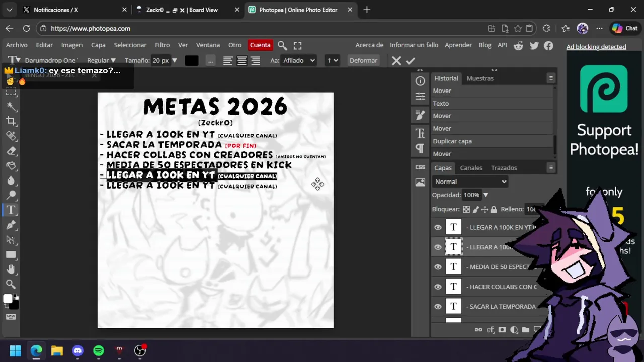Viewport: 644px width, 362px height.
Task: Select the Paint Bucket tool
Action: pos(11,165)
